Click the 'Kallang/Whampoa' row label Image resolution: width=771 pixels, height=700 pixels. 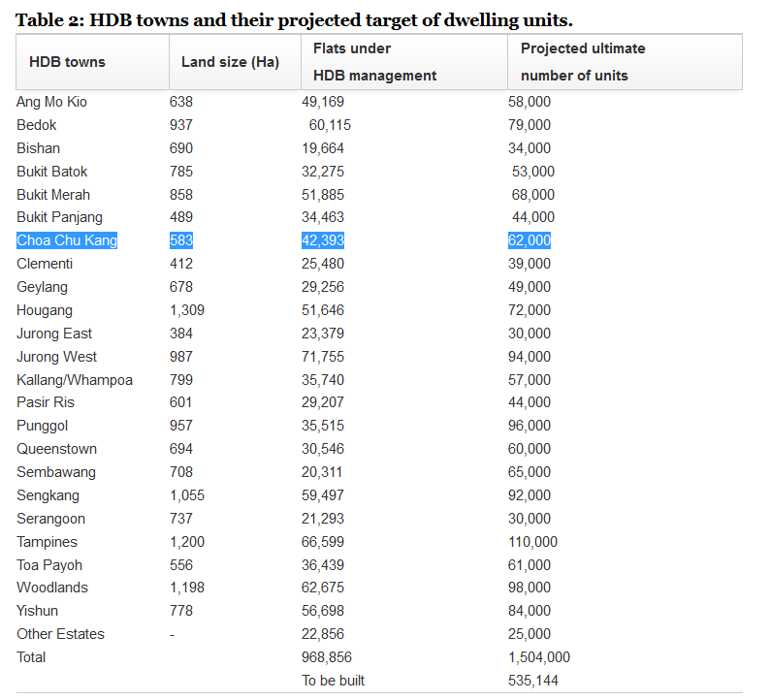click(x=75, y=380)
